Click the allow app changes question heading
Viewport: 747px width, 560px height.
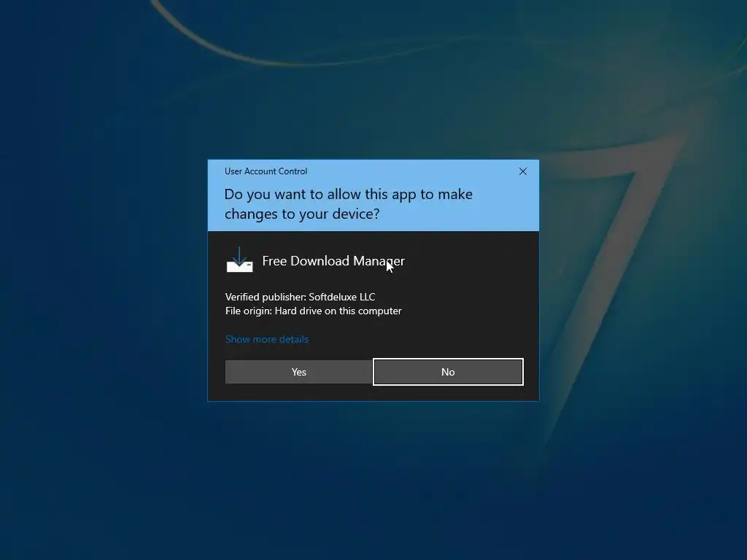point(348,204)
